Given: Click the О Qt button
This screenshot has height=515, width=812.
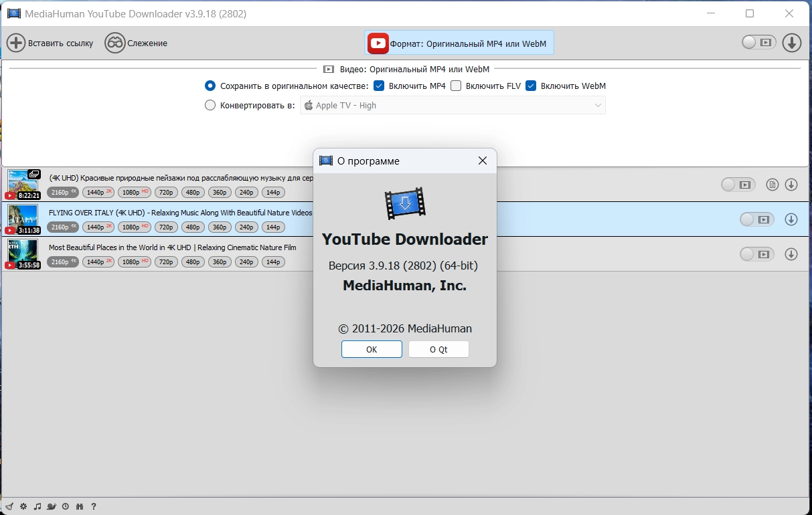Looking at the screenshot, I should (x=438, y=349).
